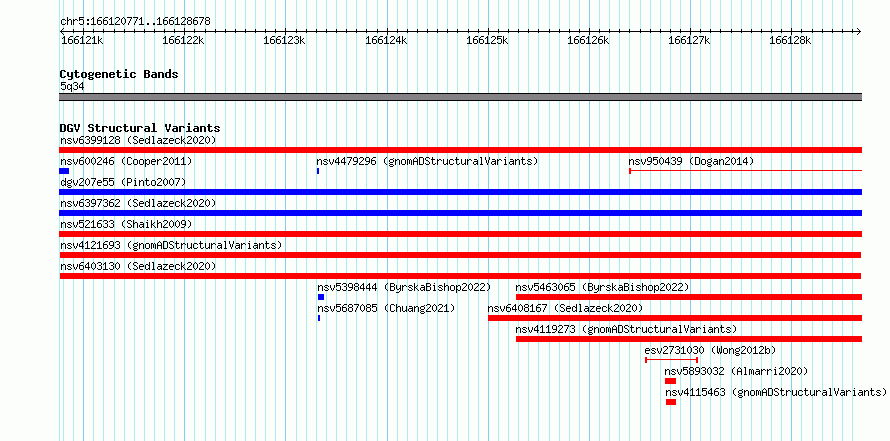This screenshot has height=441, width=890.
Task: Open dgv207e55 (Pinto2007) variant label
Action: click(x=123, y=182)
